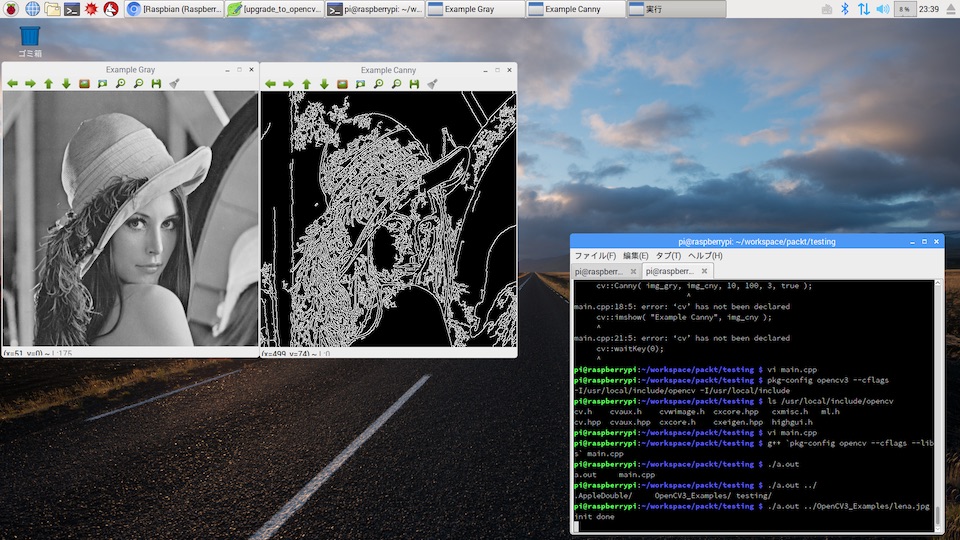
Task: Open the タブ(T) menu in terminal
Action: [668, 256]
